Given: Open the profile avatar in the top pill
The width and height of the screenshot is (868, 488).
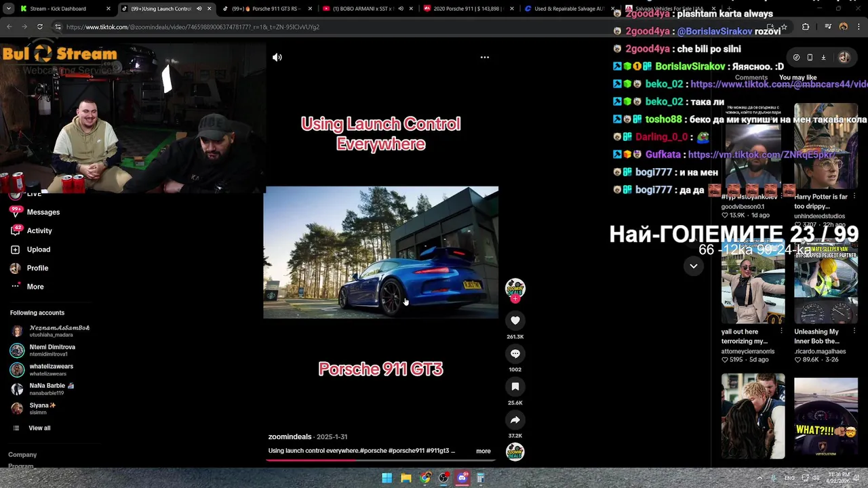Looking at the screenshot, I should 844,58.
